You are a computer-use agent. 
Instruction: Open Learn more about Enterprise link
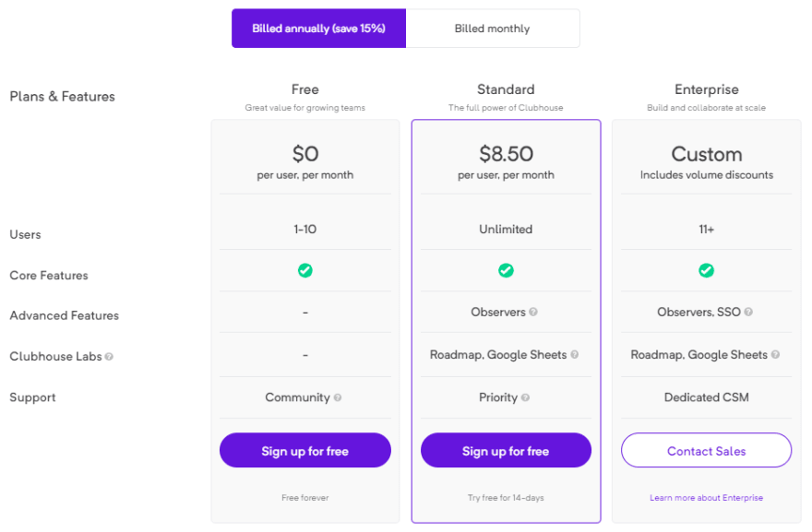pyautogui.click(x=707, y=498)
